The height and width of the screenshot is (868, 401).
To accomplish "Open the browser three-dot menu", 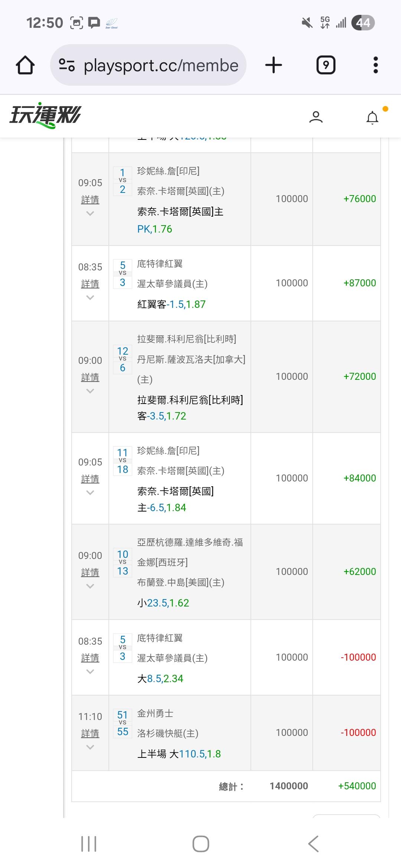I will [x=375, y=65].
